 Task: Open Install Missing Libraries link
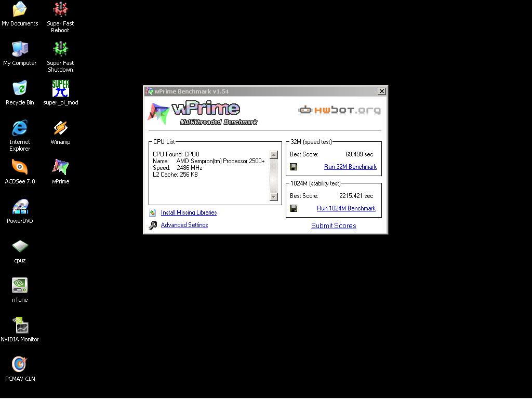click(x=189, y=212)
